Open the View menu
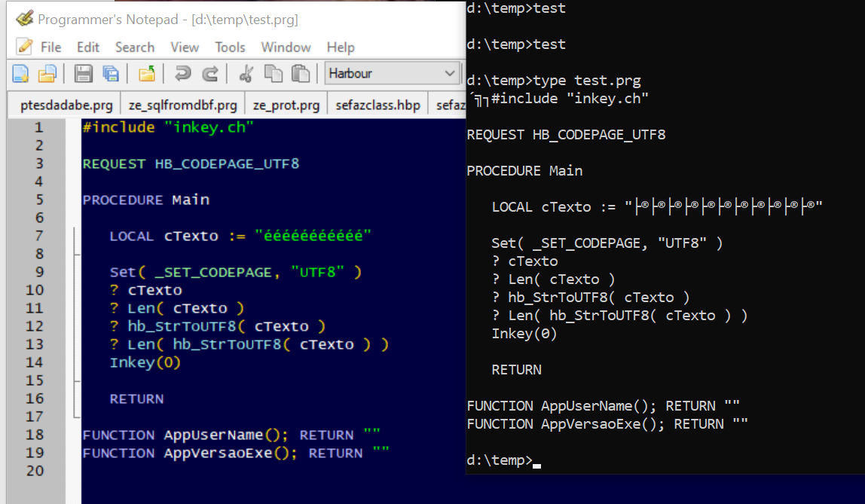Screen dimensions: 865x504 pyautogui.click(x=185, y=47)
